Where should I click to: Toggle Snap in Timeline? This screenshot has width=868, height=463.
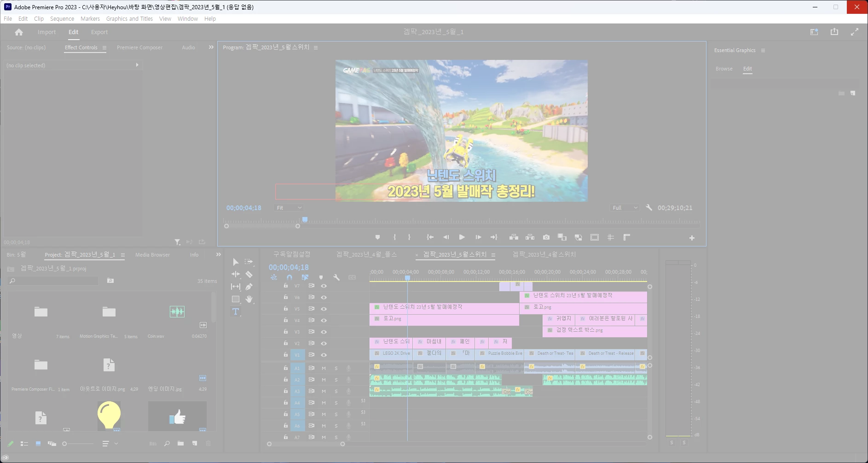point(289,277)
